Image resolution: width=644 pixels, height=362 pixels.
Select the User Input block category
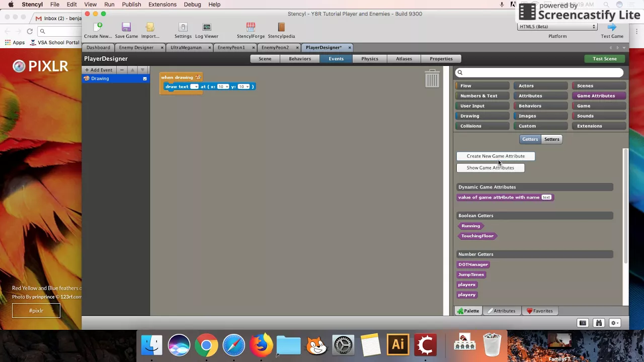click(x=482, y=106)
